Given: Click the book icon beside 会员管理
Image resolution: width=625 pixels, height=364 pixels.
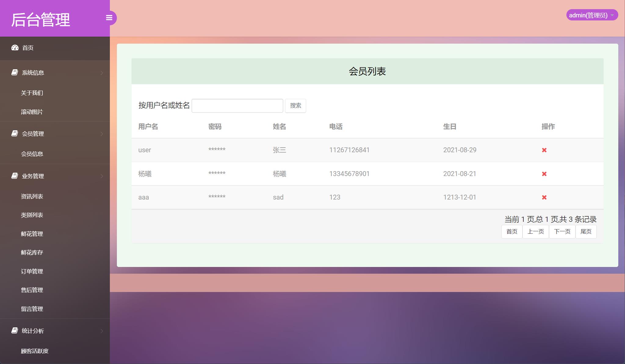Looking at the screenshot, I should point(14,133).
